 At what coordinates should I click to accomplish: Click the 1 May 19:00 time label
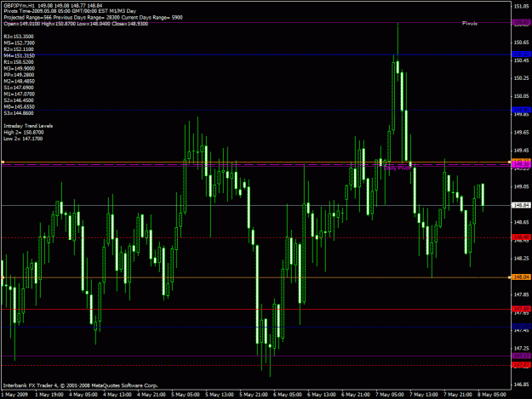[49, 395]
